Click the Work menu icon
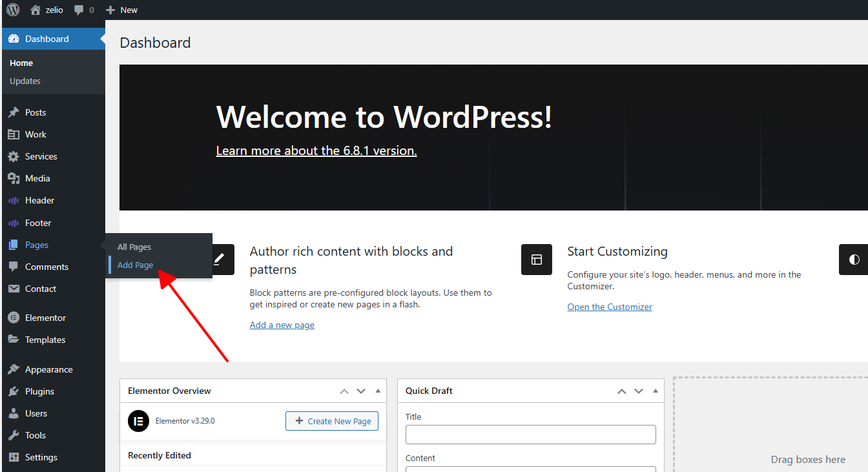The height and width of the screenshot is (472, 868). [14, 134]
